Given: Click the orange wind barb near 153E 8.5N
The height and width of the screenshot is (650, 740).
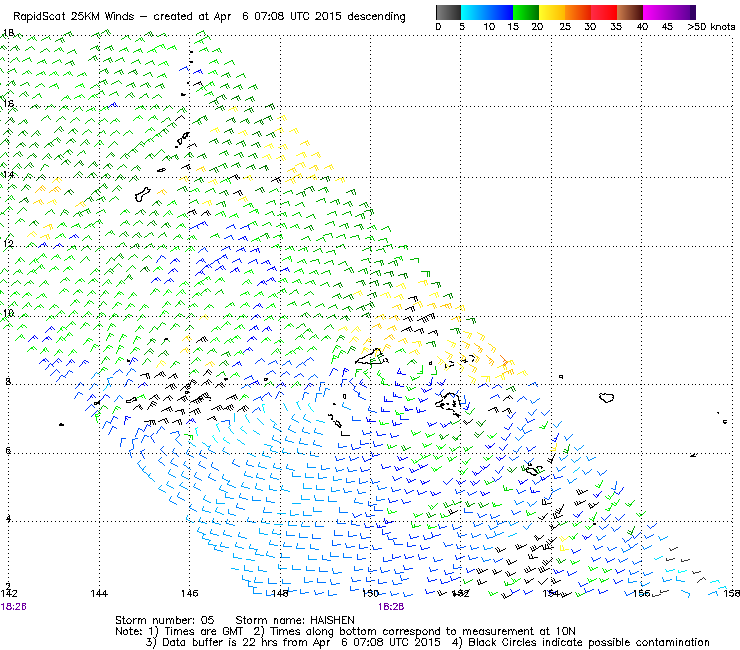Looking at the screenshot, I should (505, 361).
